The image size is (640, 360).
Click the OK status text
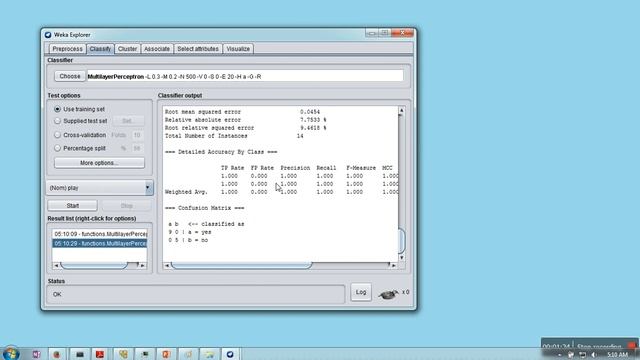57,294
